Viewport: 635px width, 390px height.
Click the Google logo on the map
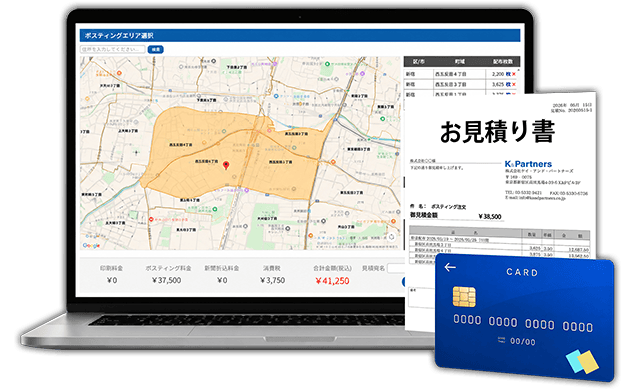tap(91, 245)
